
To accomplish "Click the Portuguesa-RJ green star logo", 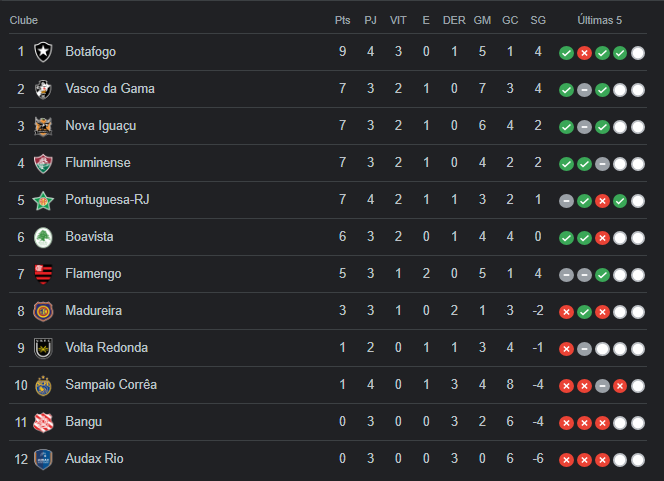I will (43, 200).
